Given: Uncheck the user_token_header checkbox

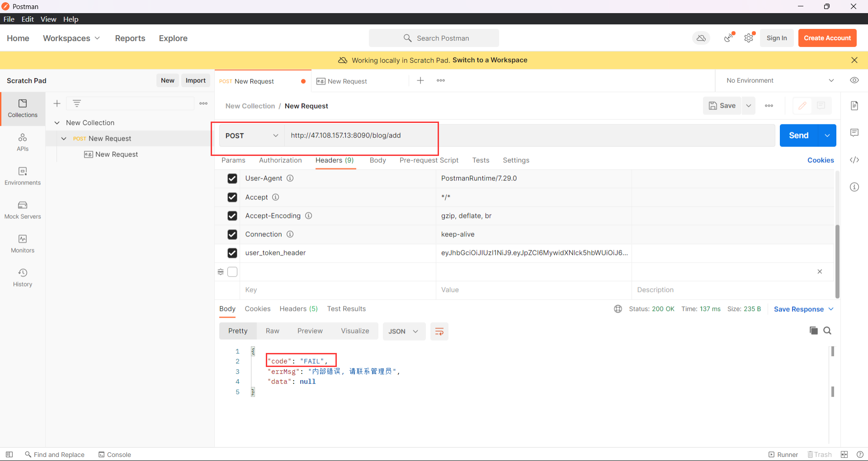Looking at the screenshot, I should point(232,253).
